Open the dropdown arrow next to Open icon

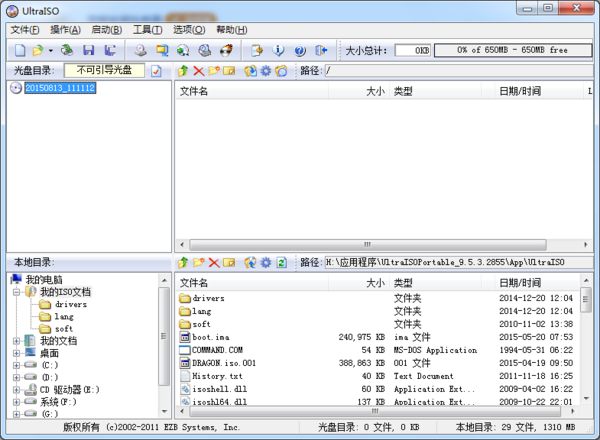pyautogui.click(x=51, y=50)
